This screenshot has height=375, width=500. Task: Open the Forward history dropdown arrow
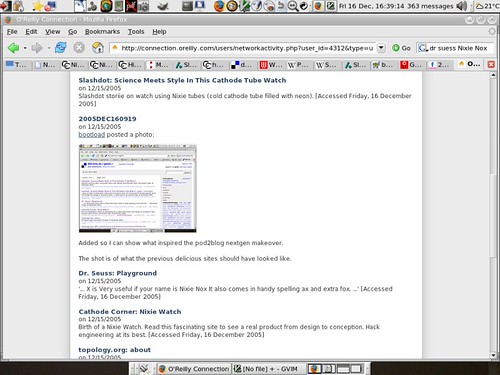[x=49, y=48]
